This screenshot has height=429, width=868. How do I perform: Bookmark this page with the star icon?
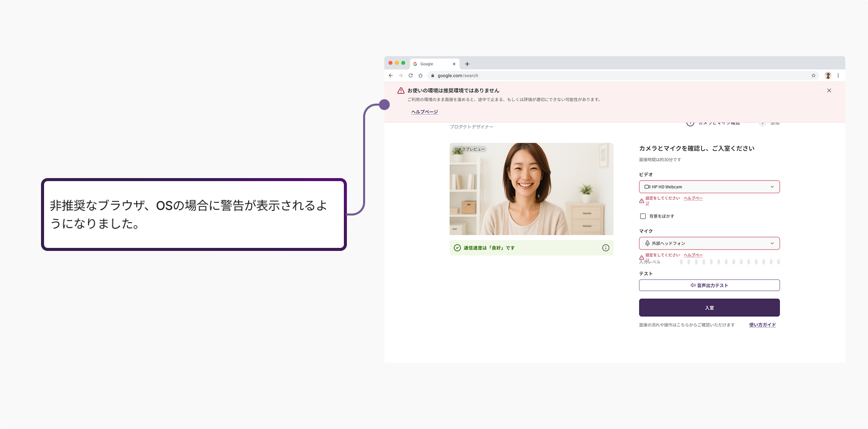[x=813, y=75]
